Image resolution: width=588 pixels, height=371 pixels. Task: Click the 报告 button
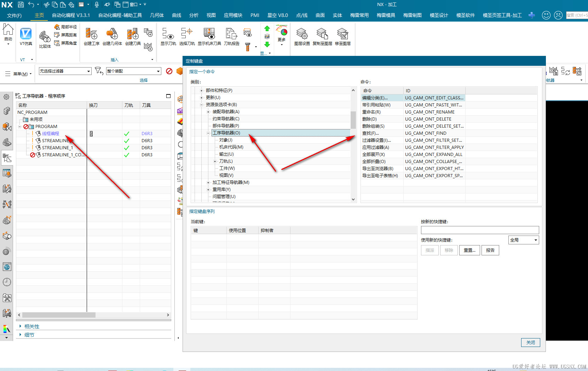point(490,250)
